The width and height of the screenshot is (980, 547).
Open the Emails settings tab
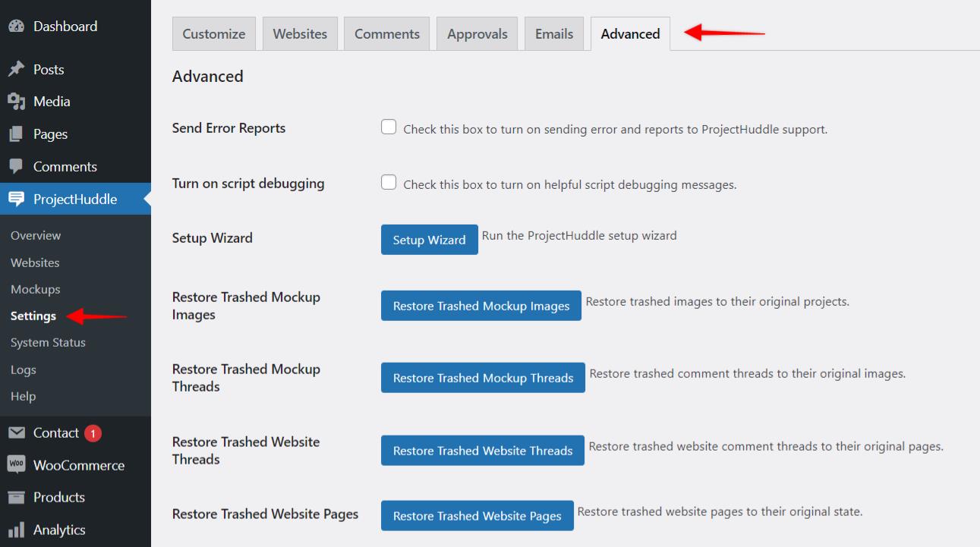click(554, 34)
